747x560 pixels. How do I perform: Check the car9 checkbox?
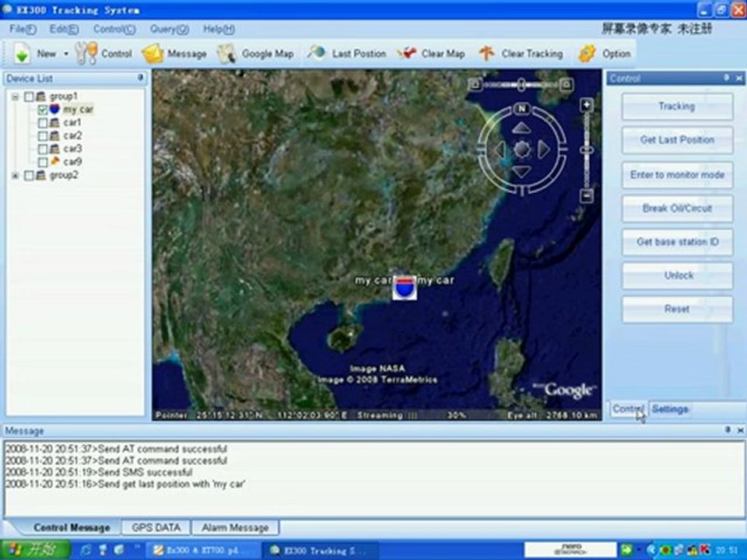coord(42,163)
